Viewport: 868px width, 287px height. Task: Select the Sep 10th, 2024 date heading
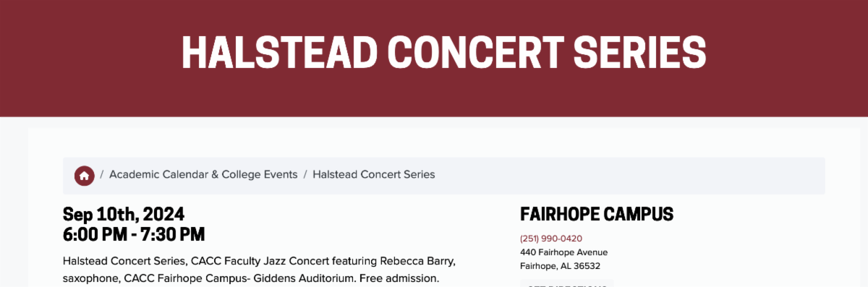tap(124, 214)
